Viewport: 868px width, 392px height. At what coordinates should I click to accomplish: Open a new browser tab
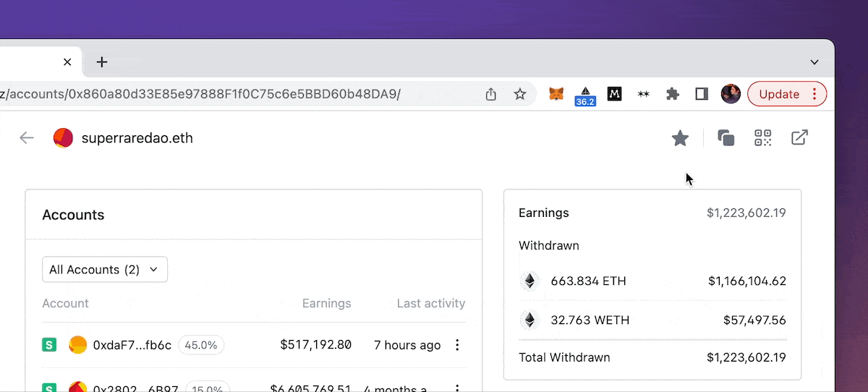click(x=102, y=62)
